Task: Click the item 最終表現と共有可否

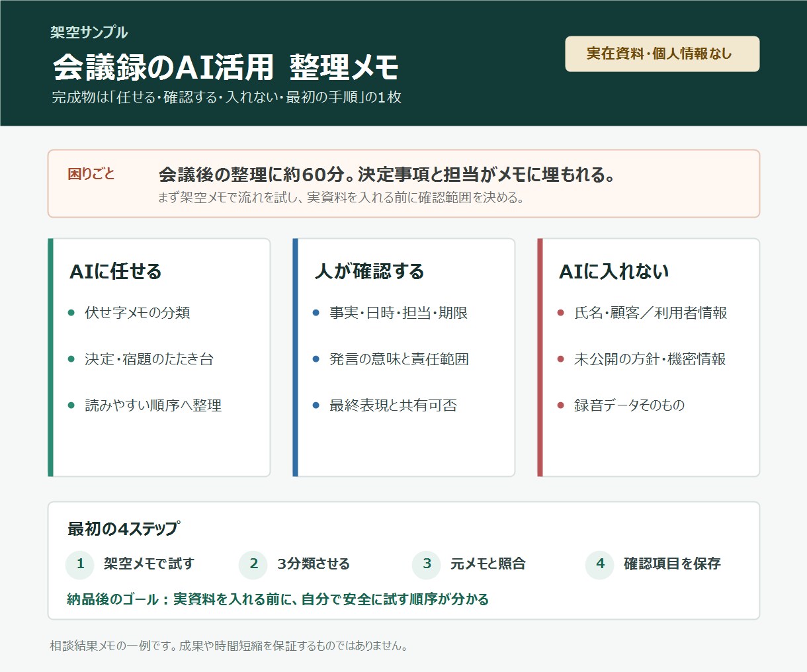Action: pyautogui.click(x=394, y=405)
